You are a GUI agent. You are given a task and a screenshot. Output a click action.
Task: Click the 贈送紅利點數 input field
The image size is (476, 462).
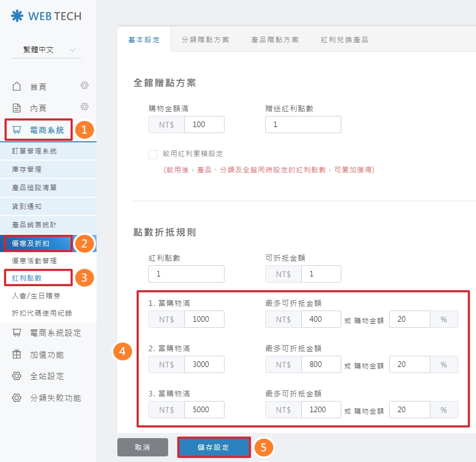303,125
